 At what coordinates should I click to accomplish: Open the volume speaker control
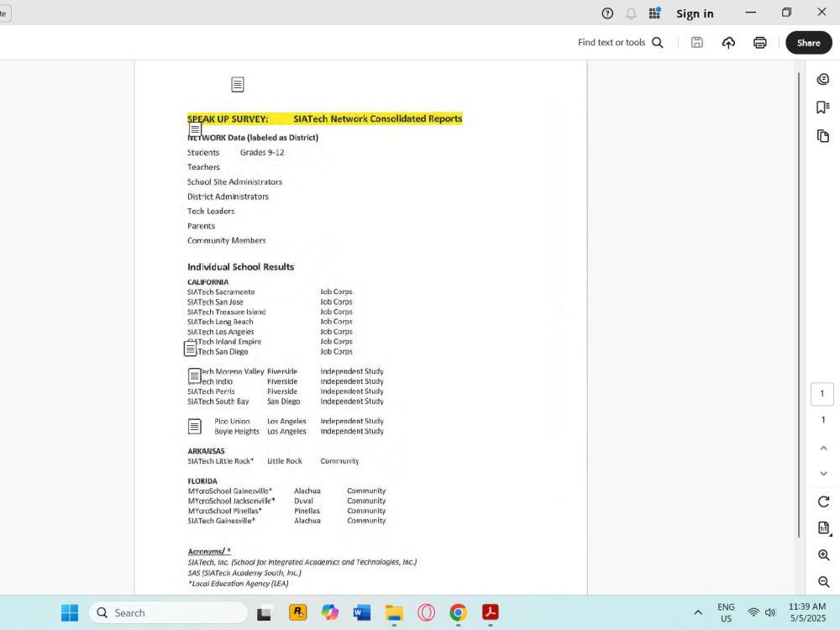coord(770,612)
